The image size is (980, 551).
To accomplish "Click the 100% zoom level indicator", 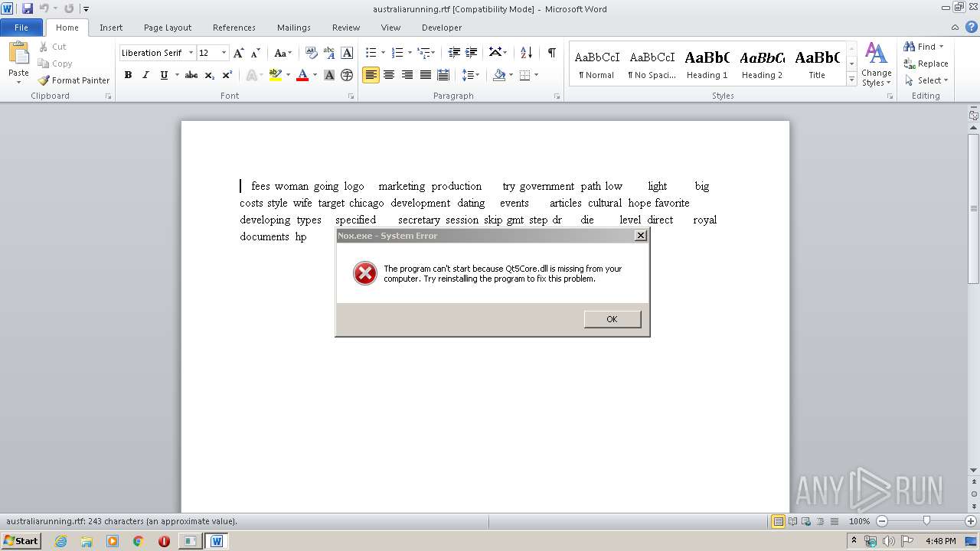I will 859,521.
